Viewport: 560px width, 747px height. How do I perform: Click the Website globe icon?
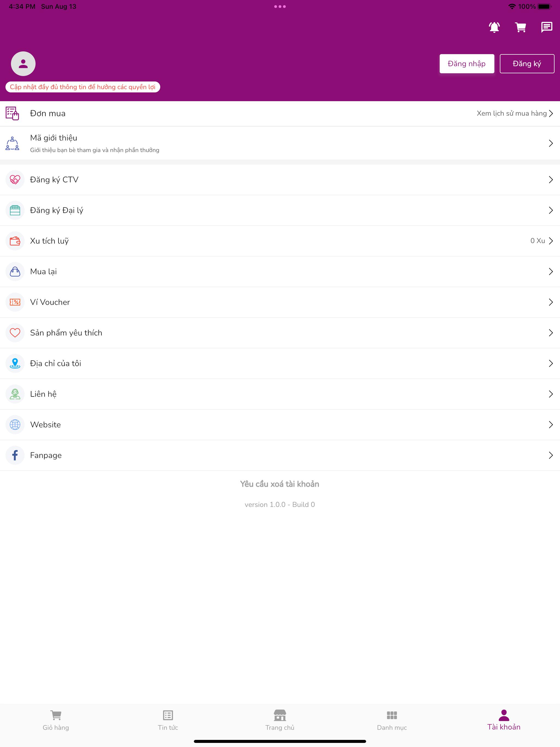[15, 424]
